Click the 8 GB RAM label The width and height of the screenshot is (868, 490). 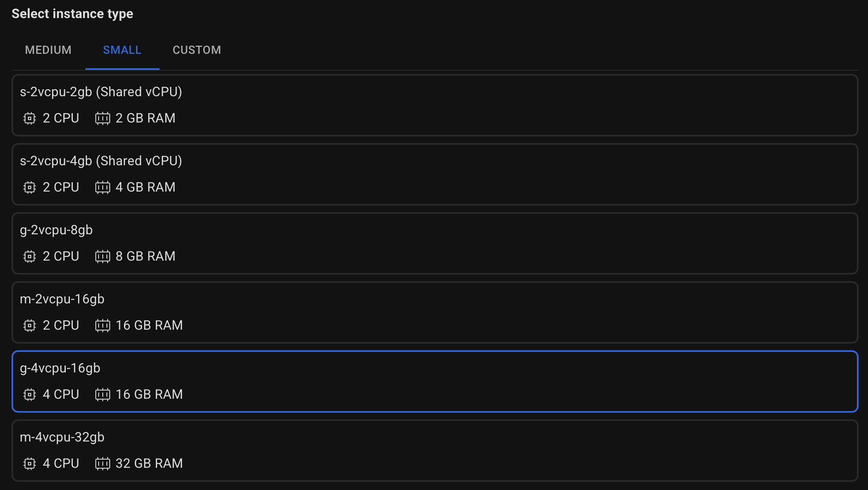[x=145, y=257]
